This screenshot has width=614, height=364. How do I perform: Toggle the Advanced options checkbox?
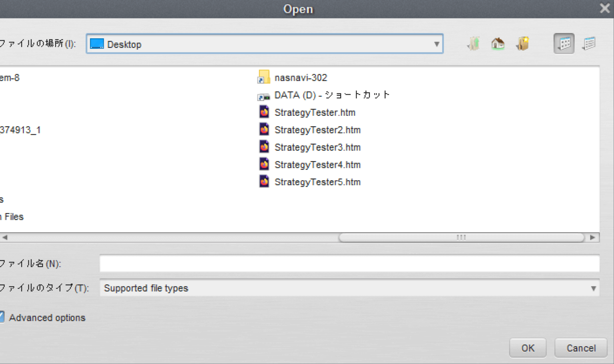[2, 317]
